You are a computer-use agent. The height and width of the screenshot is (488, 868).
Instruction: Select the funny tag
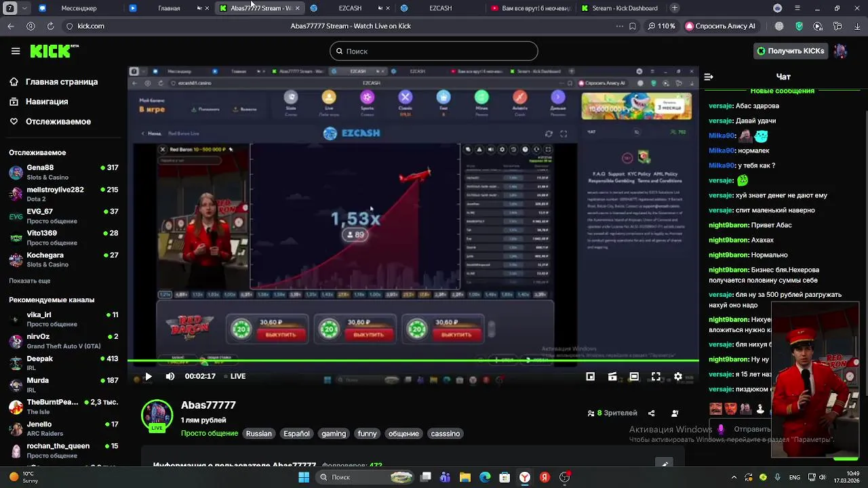[368, 433]
